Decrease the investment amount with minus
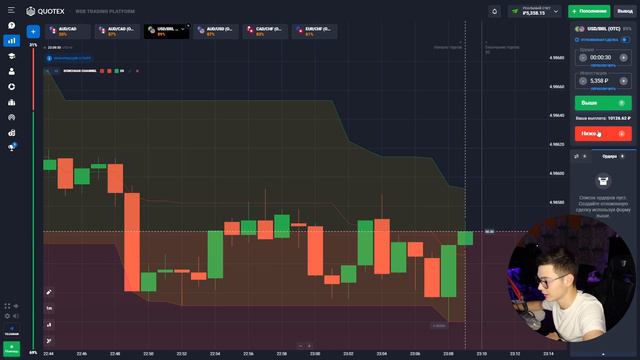This screenshot has width=640, height=360. pyautogui.click(x=583, y=81)
